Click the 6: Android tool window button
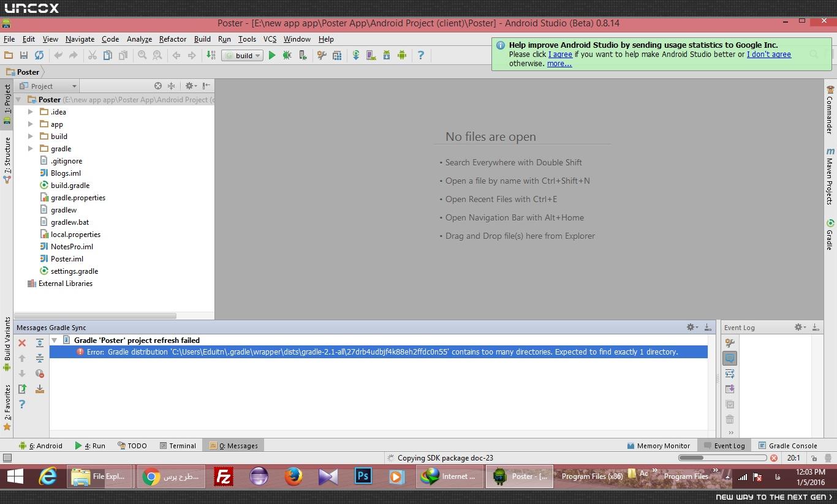The width and height of the screenshot is (837, 504). [41, 446]
